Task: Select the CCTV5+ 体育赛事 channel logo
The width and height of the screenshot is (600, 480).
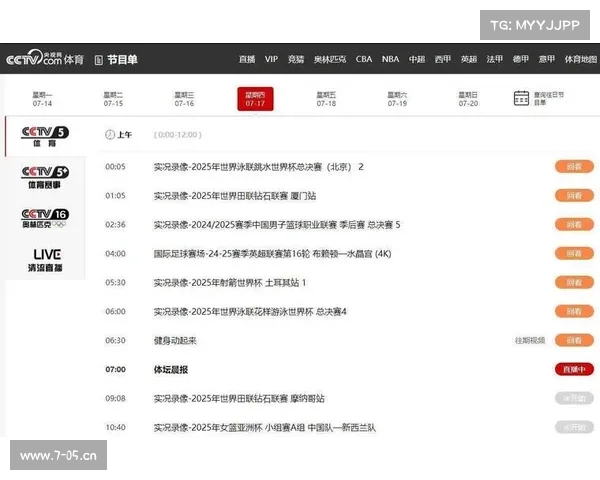Action: tap(45, 178)
